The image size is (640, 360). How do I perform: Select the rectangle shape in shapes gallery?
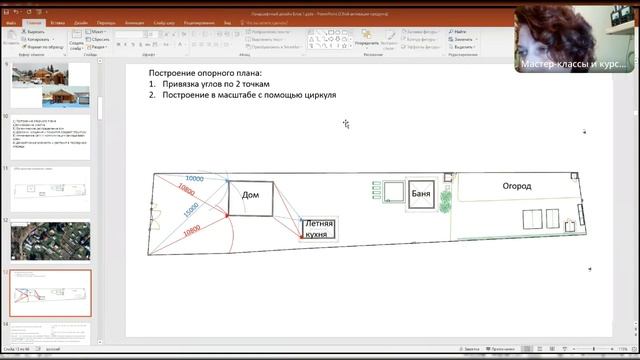(x=331, y=32)
